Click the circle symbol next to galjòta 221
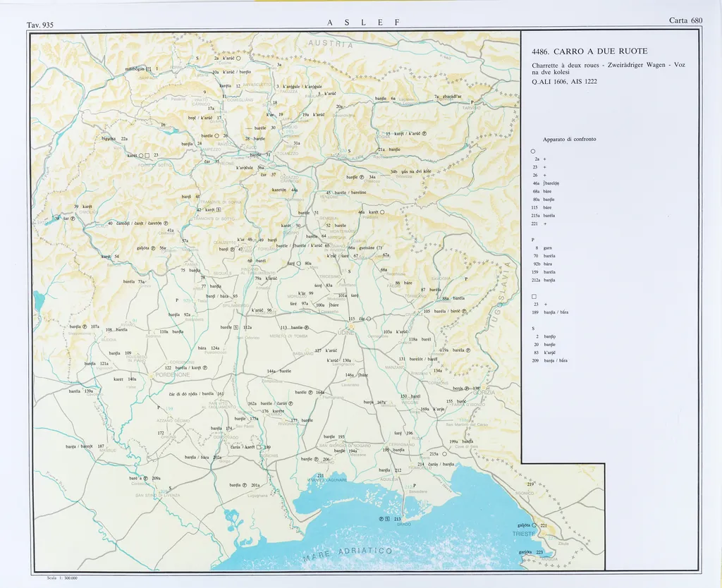 (534, 525)
